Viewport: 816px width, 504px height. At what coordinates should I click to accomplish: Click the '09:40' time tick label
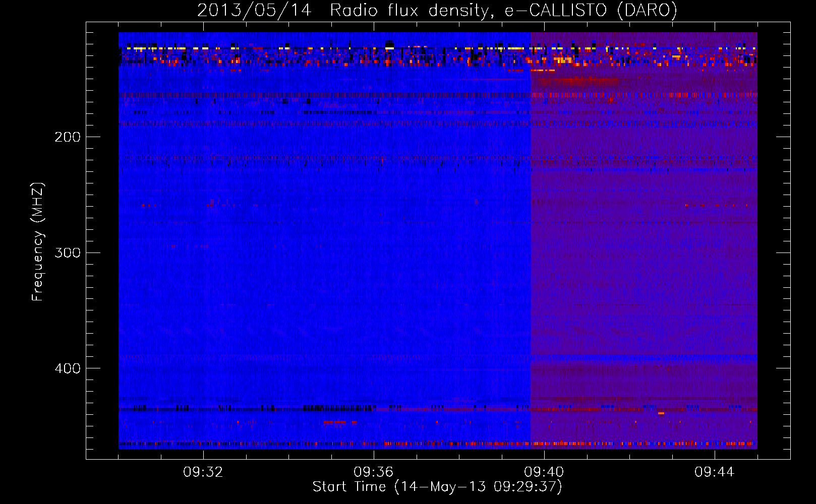pyautogui.click(x=544, y=472)
